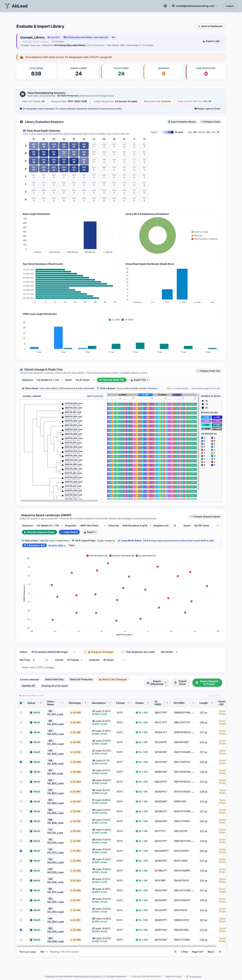Viewport: 242px width, 980px height.
Task: Click the Scroll to Table link
Action: coord(57,546)
